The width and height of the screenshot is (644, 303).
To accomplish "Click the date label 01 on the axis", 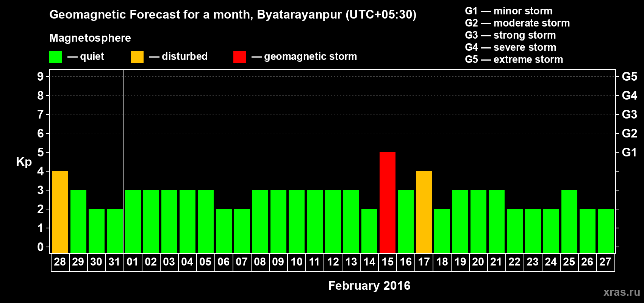I will [x=133, y=262].
